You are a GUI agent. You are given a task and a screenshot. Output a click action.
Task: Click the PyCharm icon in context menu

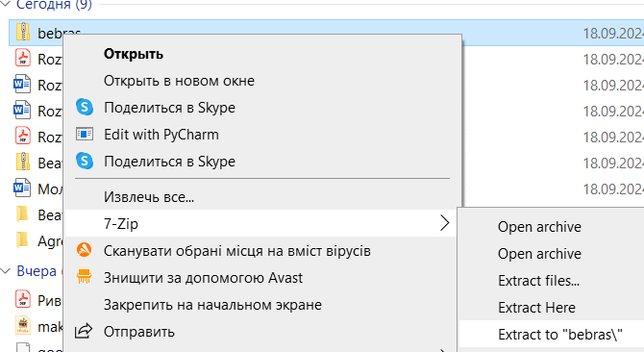point(85,135)
